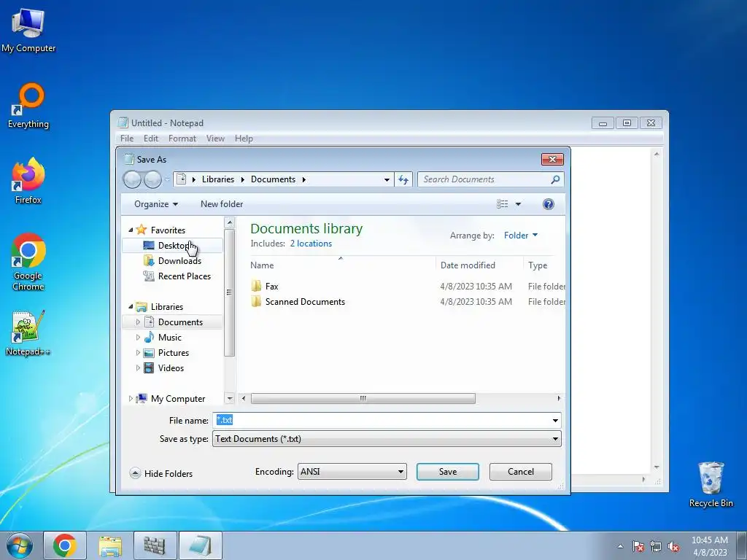Click the Scanned Documents folder
The image size is (747, 560).
[298, 301]
